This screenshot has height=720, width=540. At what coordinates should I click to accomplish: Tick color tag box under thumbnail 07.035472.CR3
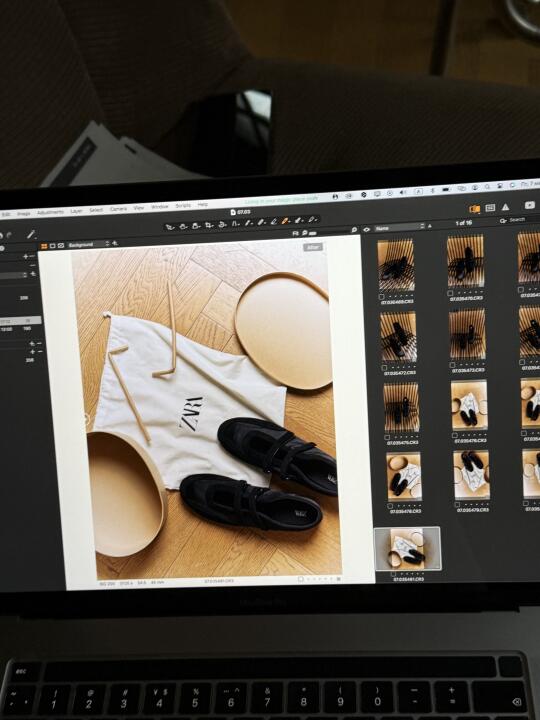[384, 367]
